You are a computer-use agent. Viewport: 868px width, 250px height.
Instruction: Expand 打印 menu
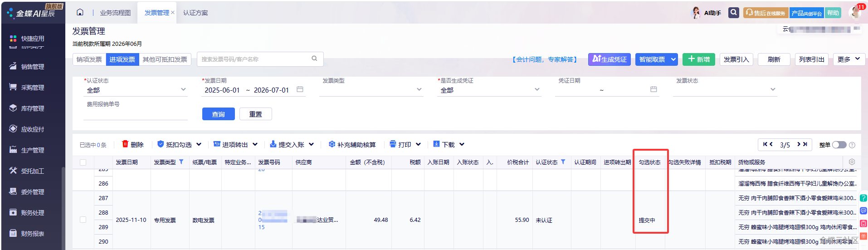click(x=418, y=144)
